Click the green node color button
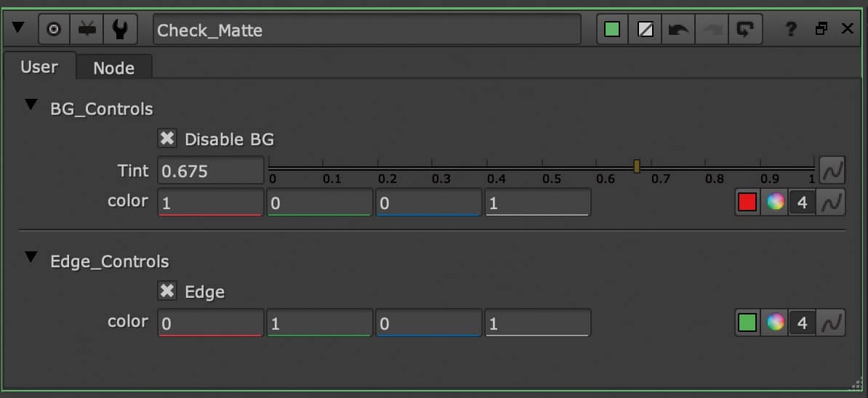Image resolution: width=868 pixels, height=398 pixels. [x=611, y=29]
